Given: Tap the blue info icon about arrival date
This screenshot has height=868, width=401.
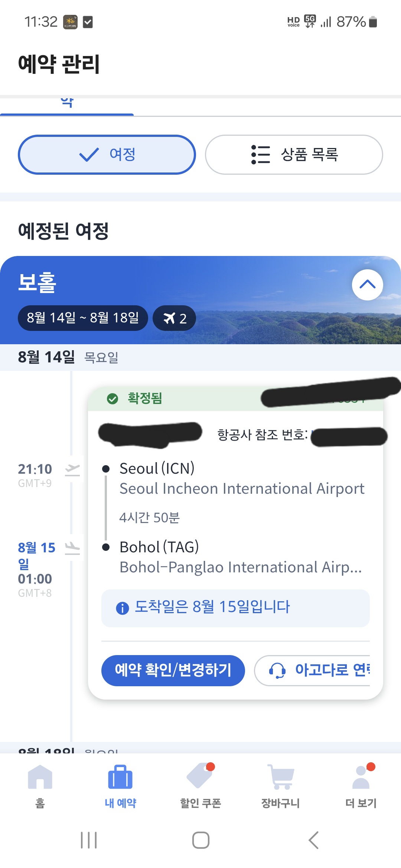Looking at the screenshot, I should pyautogui.click(x=123, y=608).
